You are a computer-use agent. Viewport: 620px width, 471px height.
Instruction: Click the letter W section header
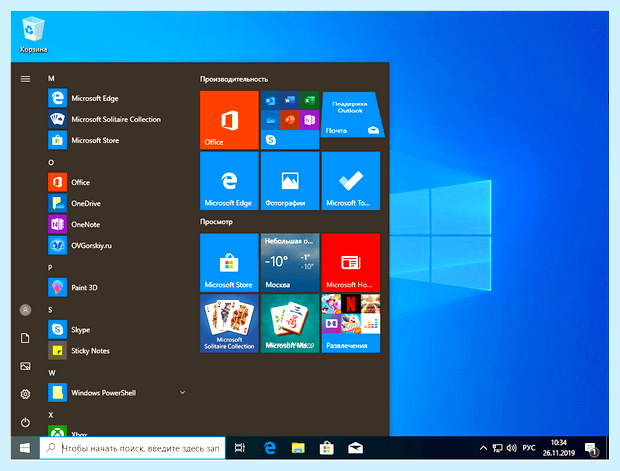point(52,373)
